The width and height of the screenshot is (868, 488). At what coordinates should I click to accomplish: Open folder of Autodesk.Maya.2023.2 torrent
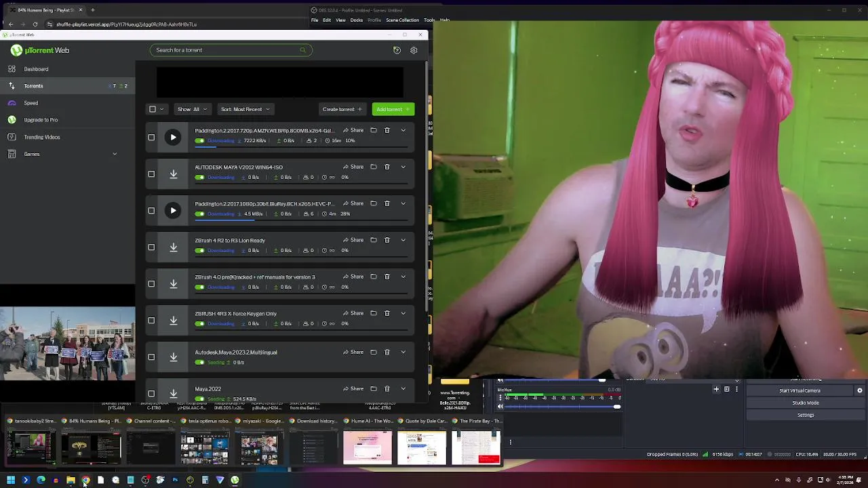[x=373, y=352]
